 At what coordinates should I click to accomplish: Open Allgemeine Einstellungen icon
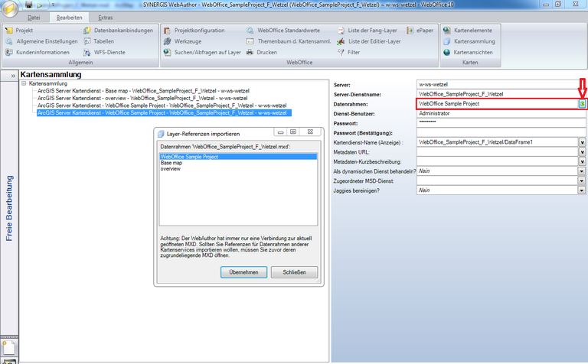[8, 41]
